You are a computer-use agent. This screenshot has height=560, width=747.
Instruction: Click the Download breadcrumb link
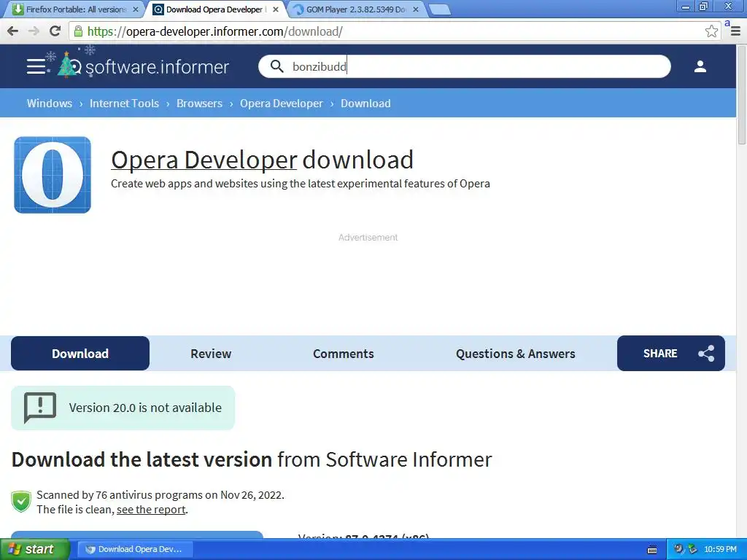coord(366,104)
